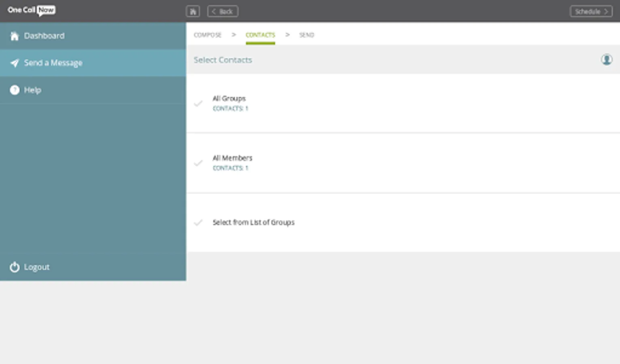620x364 pixels.
Task: Check the Select from List of Groups checkmark
Action: [x=198, y=222]
